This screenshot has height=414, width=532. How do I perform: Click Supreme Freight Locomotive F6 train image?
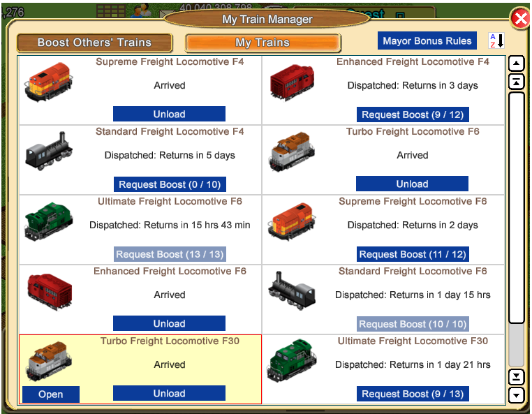click(292, 221)
